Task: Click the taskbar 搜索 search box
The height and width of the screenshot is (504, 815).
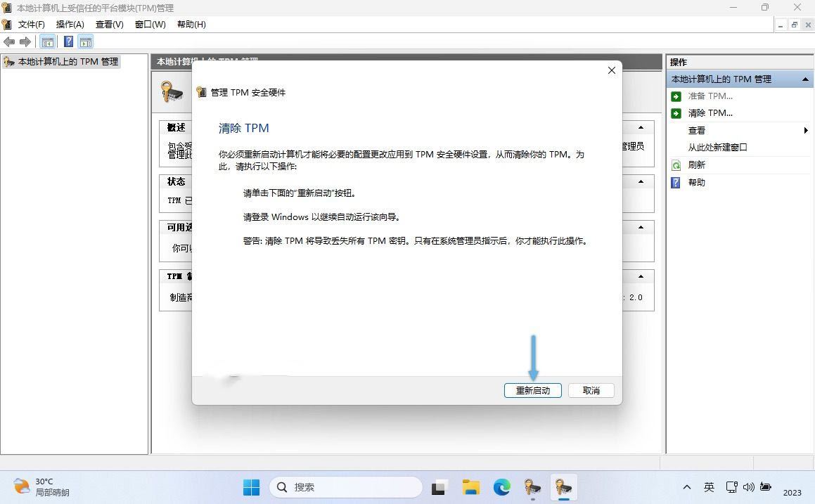Action: 346,487
